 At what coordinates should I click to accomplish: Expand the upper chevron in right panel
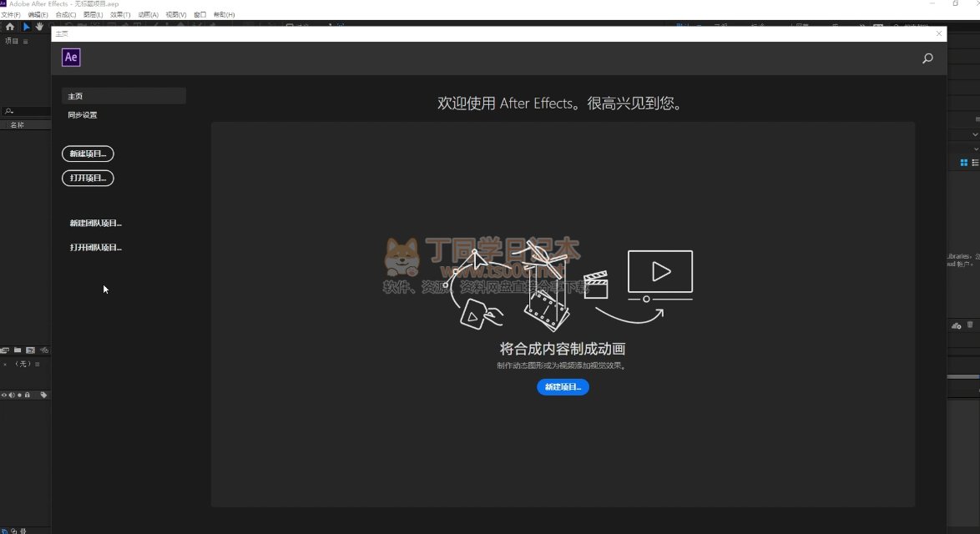pos(975,134)
